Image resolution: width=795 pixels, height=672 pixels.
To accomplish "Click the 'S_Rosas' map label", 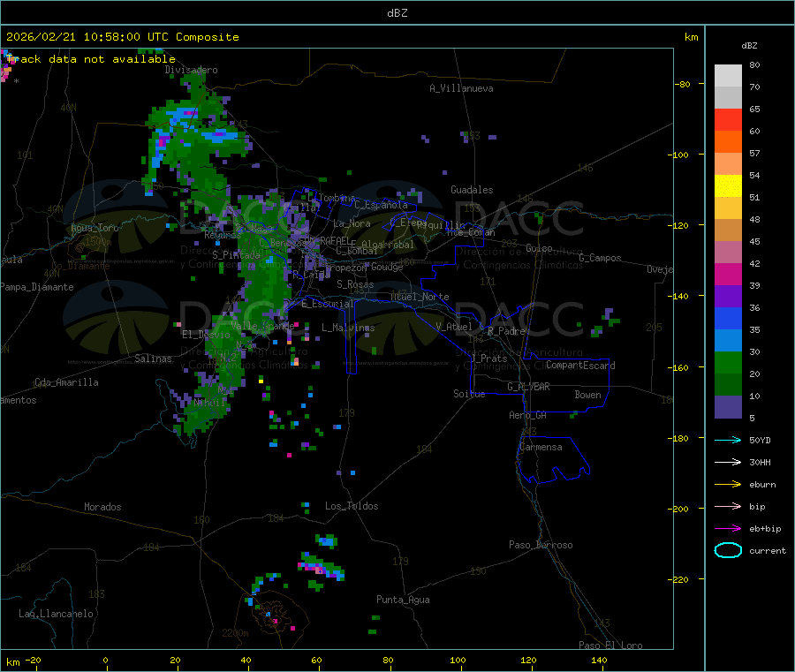I will click(355, 284).
